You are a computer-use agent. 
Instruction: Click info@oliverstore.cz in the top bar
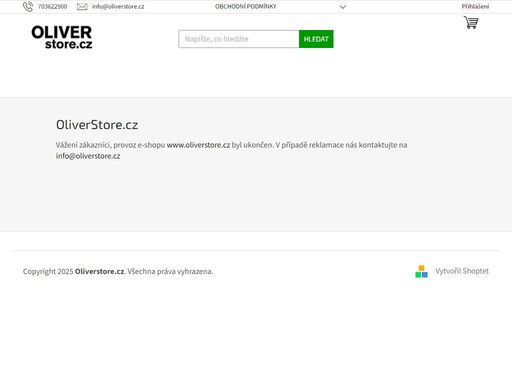coord(118,7)
